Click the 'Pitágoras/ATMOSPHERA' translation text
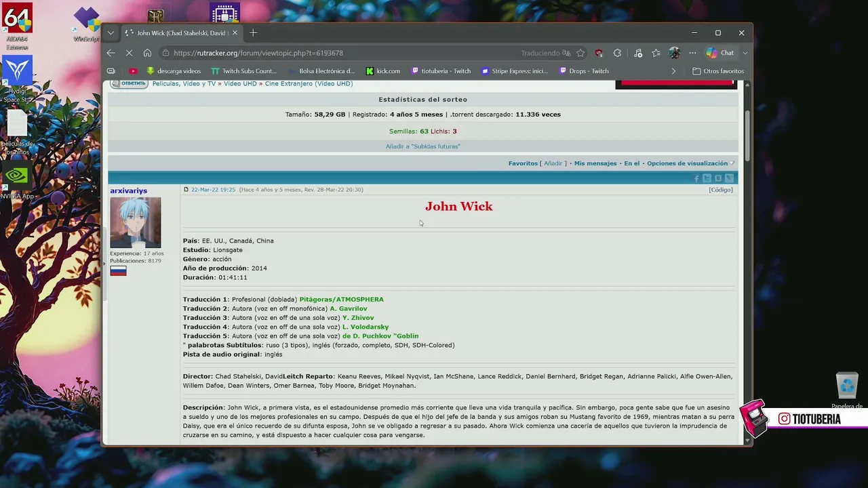Viewport: 868px width, 488px height. 342,300
